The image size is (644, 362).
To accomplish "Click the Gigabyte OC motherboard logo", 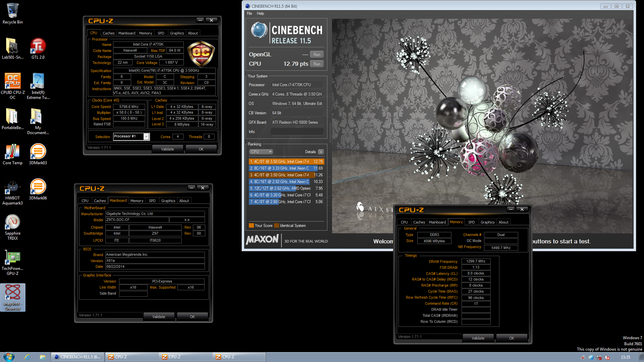I will (x=201, y=53).
